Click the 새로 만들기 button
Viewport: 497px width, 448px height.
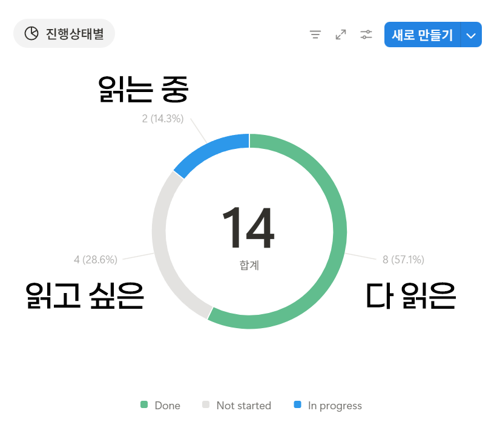pyautogui.click(x=422, y=35)
